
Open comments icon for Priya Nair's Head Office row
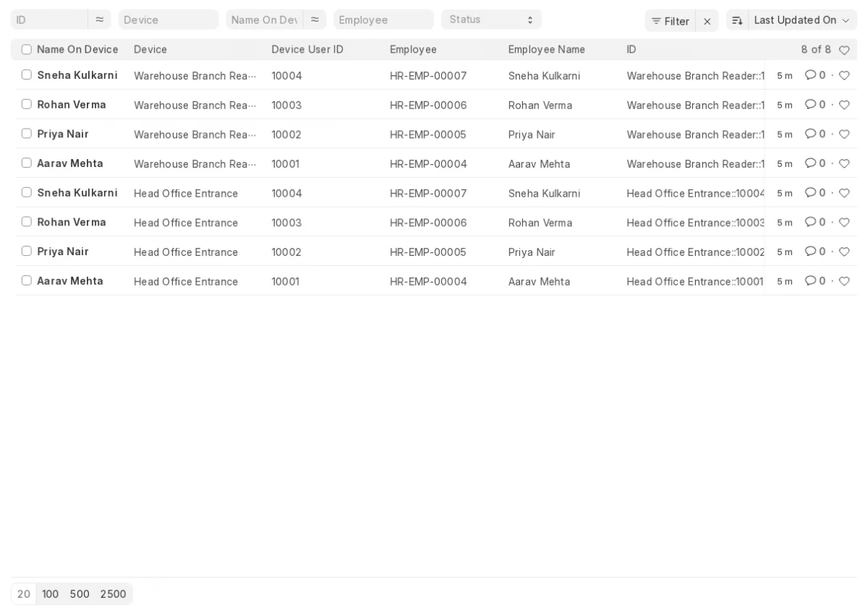(810, 252)
